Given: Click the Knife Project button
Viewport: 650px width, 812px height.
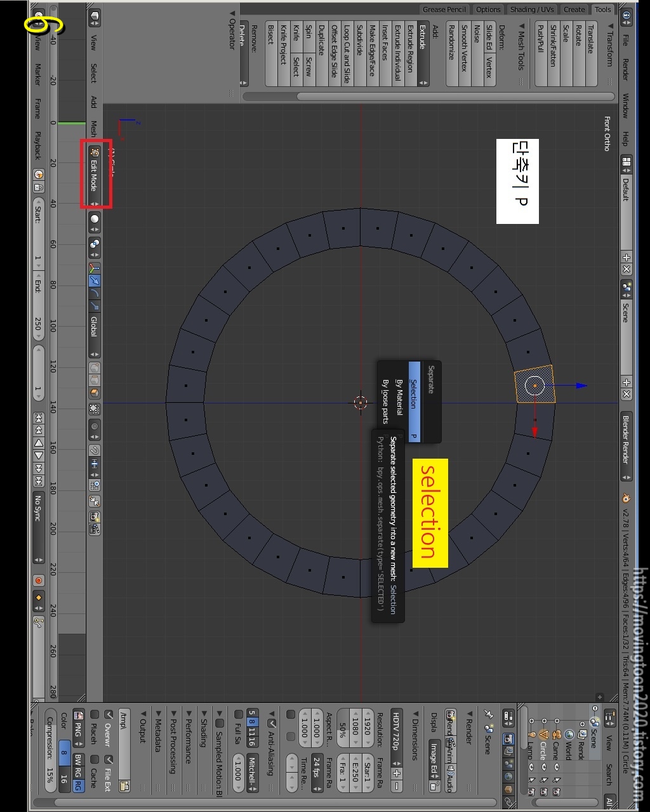Looking at the screenshot, I should pyautogui.click(x=283, y=53).
